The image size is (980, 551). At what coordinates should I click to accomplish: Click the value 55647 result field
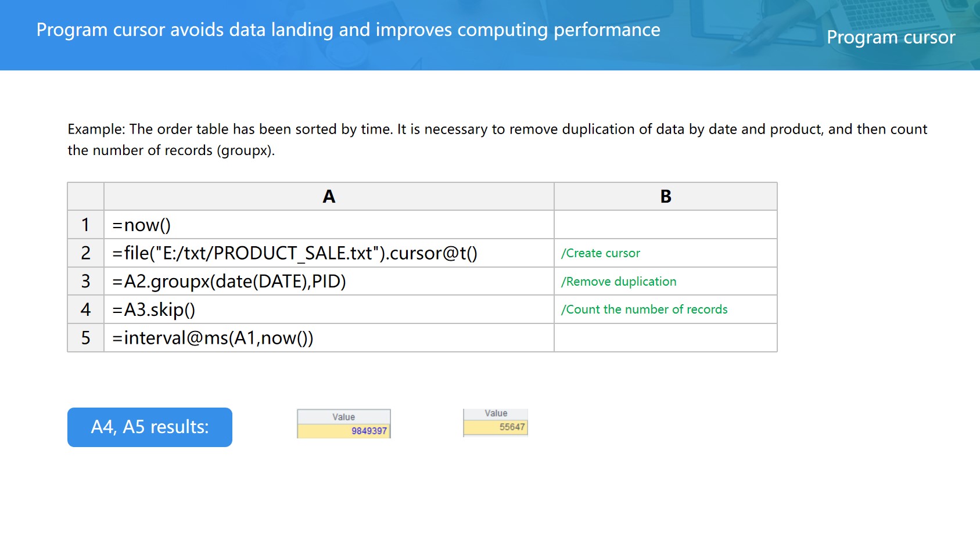click(x=496, y=427)
